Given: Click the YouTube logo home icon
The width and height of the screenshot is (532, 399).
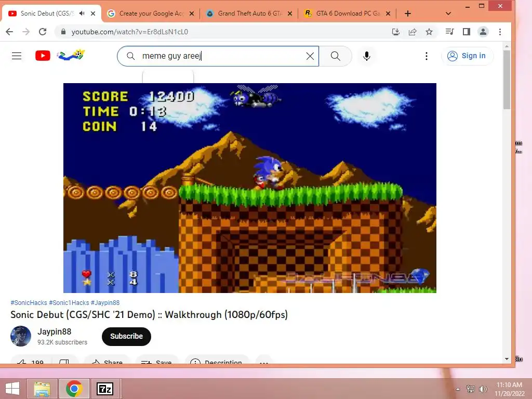Looking at the screenshot, I should (x=43, y=56).
